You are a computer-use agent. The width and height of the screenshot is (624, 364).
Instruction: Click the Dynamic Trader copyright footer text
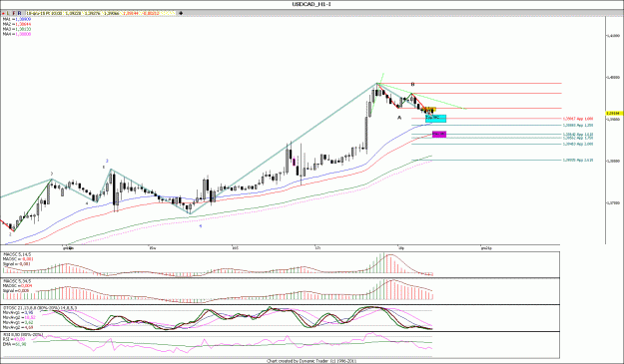(x=312, y=361)
